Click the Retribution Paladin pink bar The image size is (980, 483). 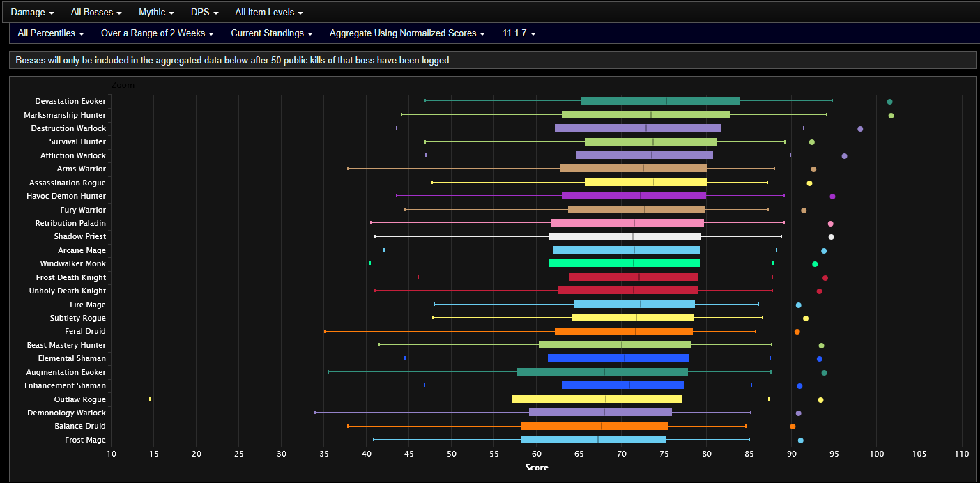(x=627, y=223)
